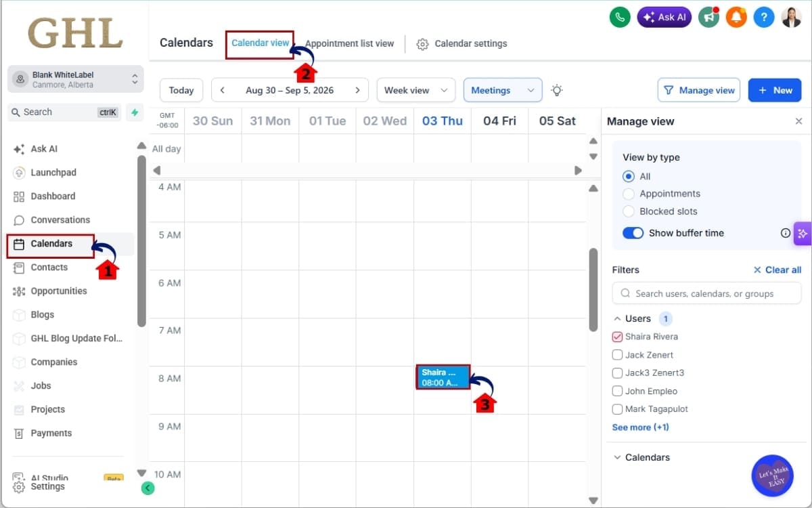Select the Appointments radio option
Screen dimensions: 812x508
coord(629,194)
